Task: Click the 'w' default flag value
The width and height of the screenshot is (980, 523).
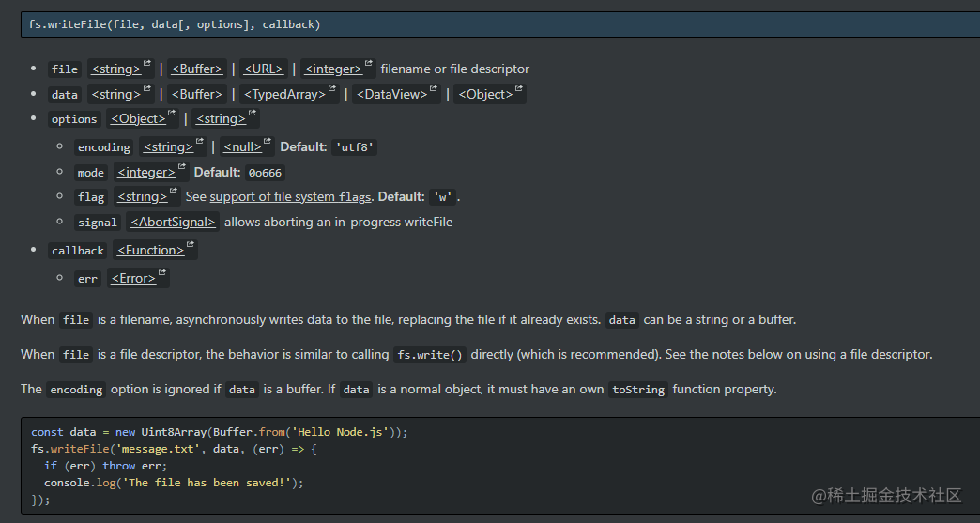Action: click(442, 197)
